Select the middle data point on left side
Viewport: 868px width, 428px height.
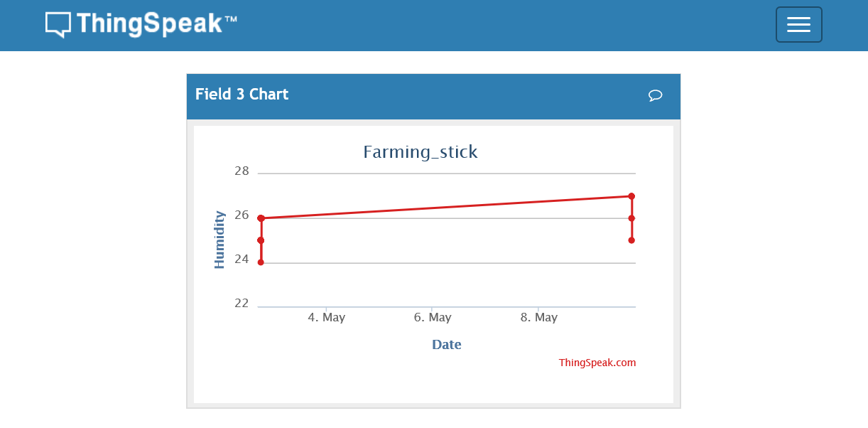(x=261, y=240)
